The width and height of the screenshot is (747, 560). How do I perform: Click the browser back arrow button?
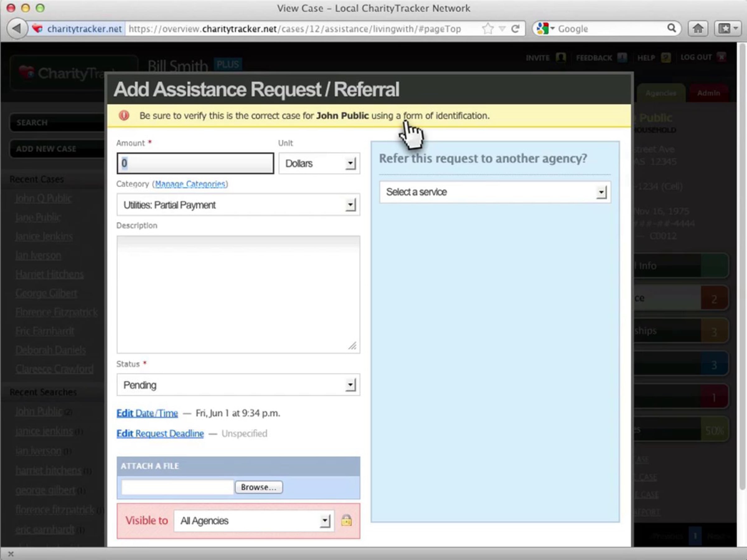coord(16,29)
